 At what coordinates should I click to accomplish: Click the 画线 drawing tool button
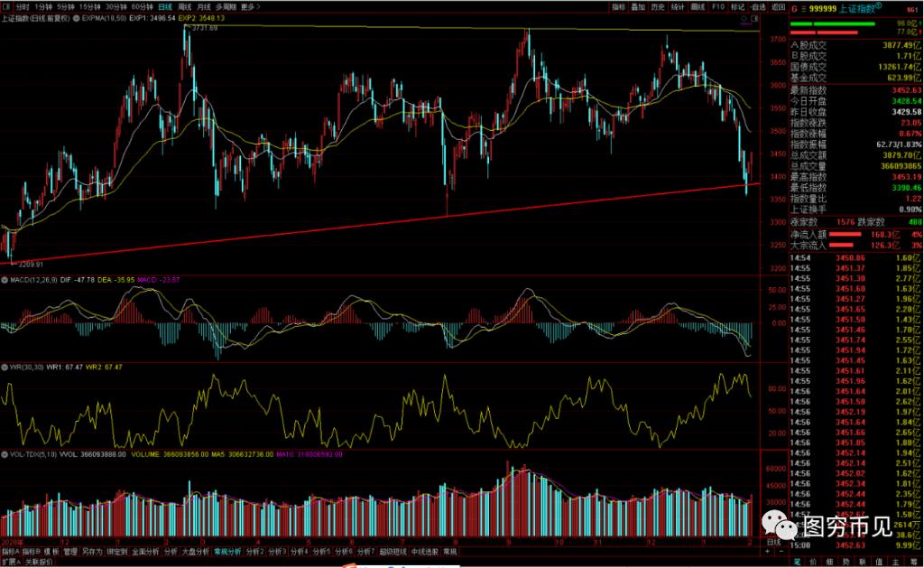point(698,6)
